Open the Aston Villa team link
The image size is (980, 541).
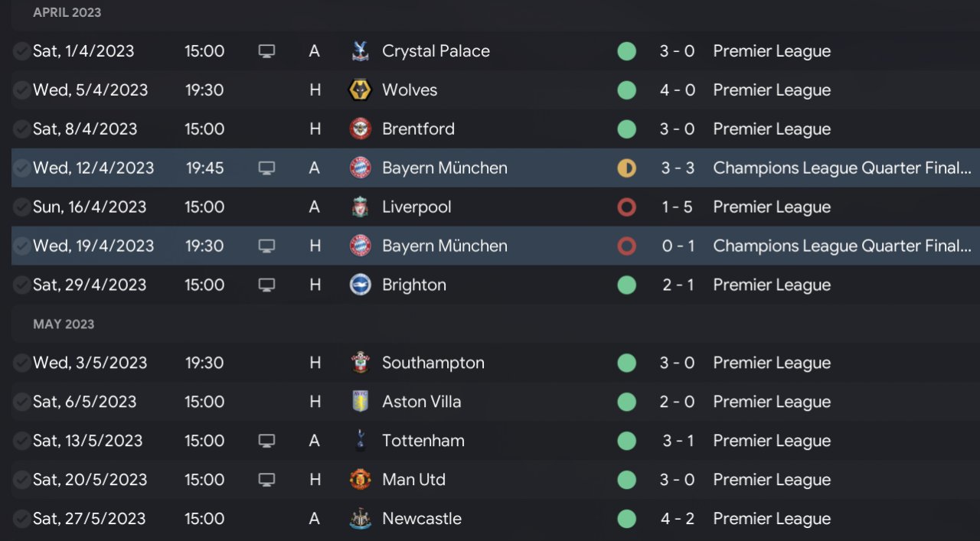421,402
